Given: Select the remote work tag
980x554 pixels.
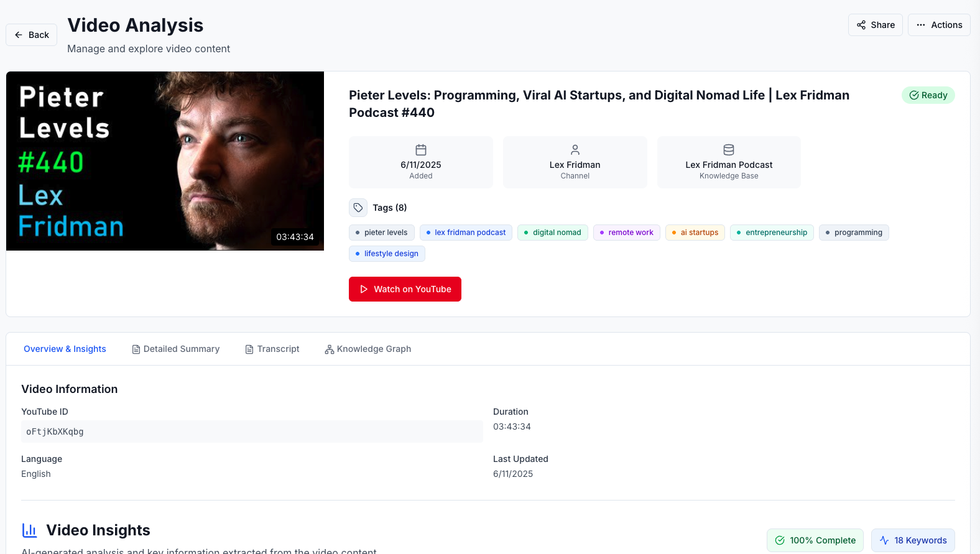Looking at the screenshot, I should click(x=626, y=233).
